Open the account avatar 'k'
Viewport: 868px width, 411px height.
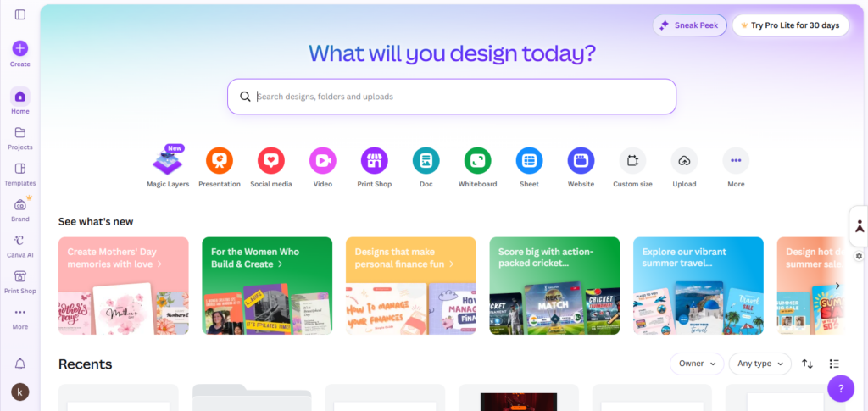point(20,392)
